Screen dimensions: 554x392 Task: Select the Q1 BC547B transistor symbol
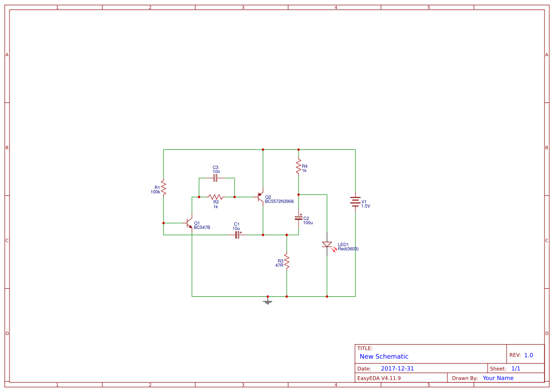point(188,223)
